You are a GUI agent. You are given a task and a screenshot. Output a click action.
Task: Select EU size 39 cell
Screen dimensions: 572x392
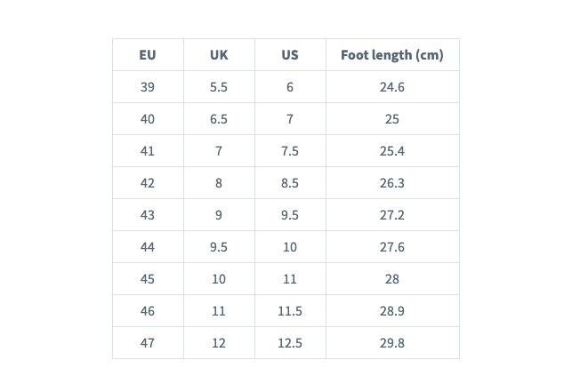point(148,87)
